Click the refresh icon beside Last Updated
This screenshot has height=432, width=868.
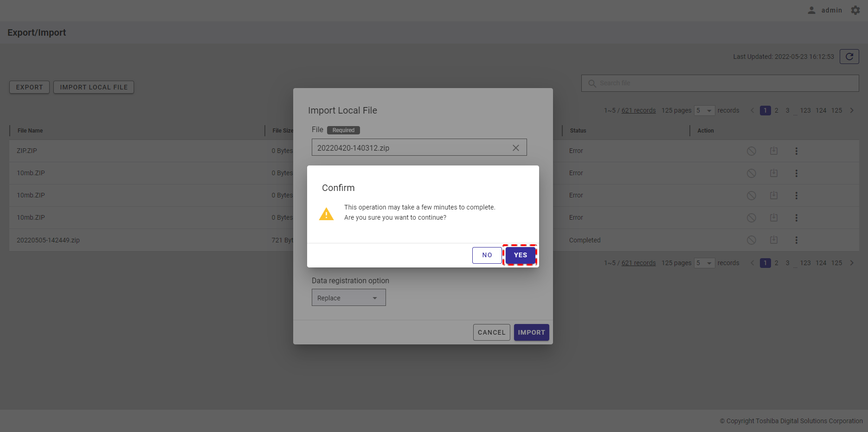pos(849,57)
